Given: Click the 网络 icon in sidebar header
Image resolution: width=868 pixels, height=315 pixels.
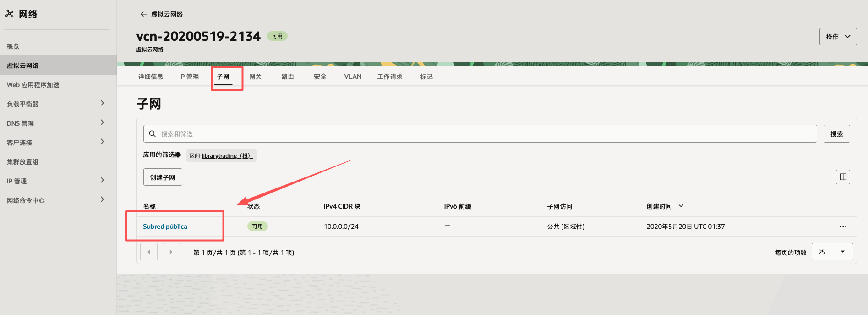Looking at the screenshot, I should (10, 14).
